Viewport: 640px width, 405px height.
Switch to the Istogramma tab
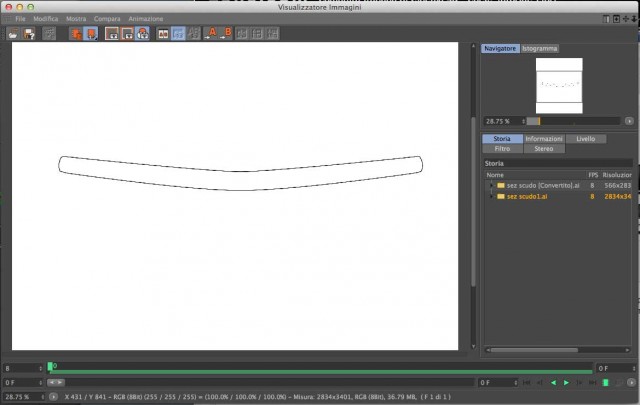[540, 49]
